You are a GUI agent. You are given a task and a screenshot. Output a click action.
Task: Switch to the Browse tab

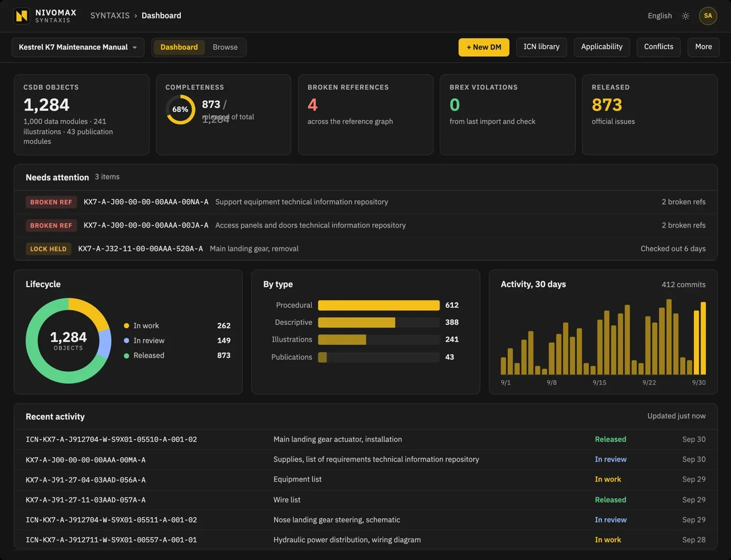(225, 47)
